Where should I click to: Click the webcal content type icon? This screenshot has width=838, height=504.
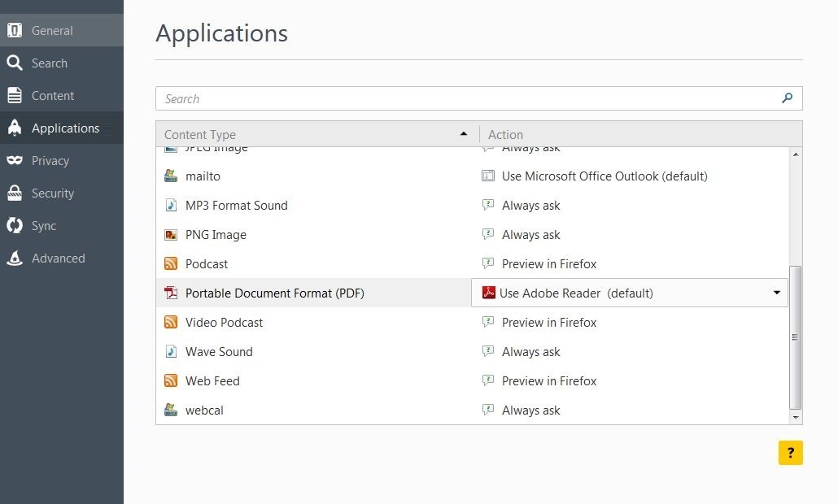coord(171,410)
